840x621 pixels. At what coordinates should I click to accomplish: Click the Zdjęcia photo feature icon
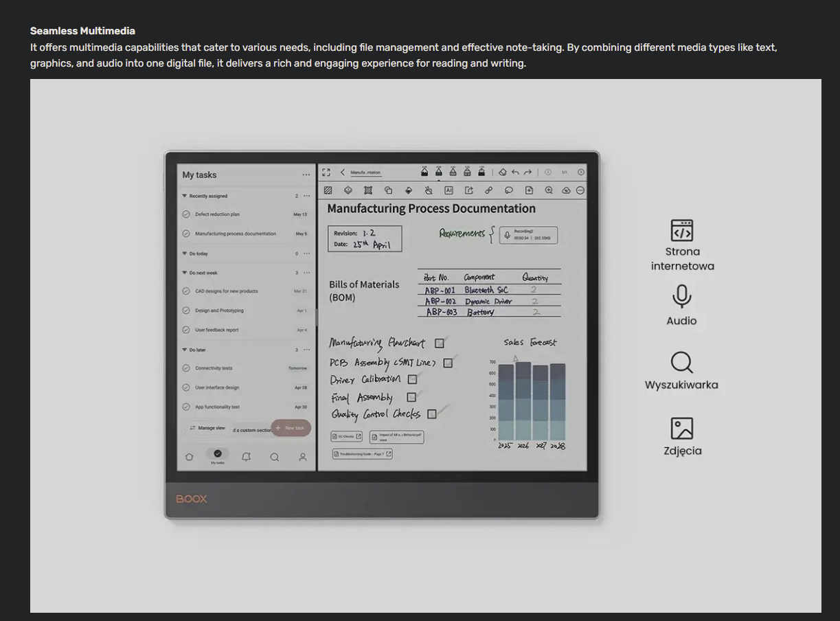(682, 429)
